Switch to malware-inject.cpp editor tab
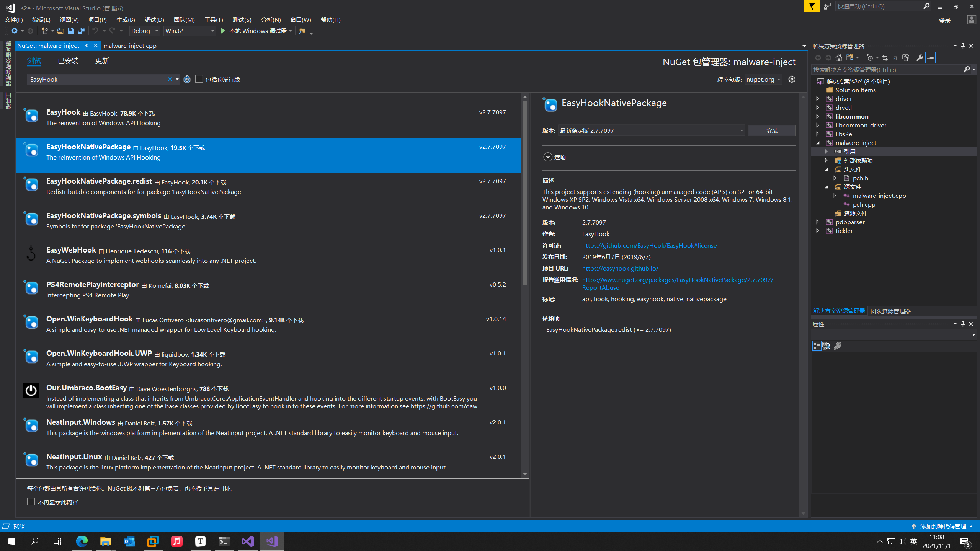This screenshot has height=551, width=980. pos(130,46)
